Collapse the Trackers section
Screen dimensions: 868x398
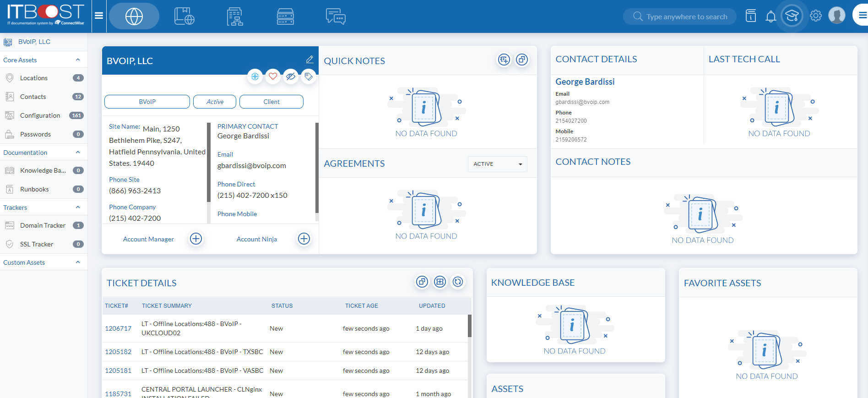(x=78, y=207)
